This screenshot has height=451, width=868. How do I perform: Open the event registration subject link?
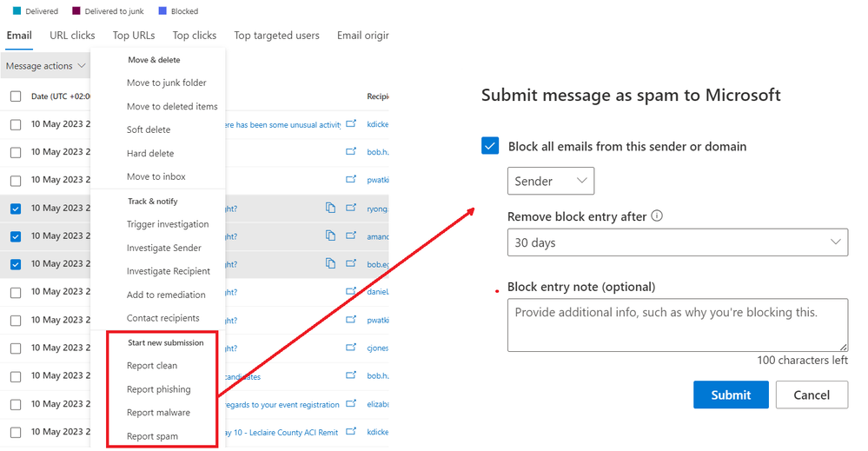[x=282, y=405]
